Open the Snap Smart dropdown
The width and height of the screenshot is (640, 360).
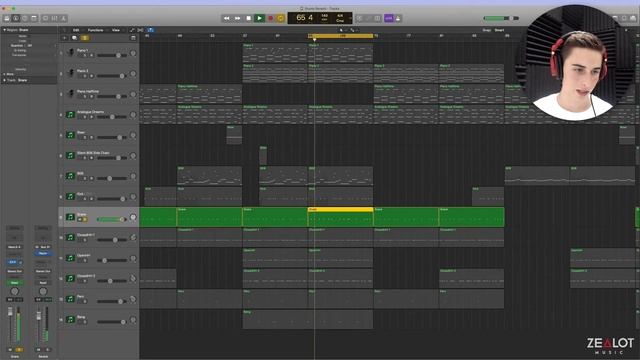click(500, 30)
